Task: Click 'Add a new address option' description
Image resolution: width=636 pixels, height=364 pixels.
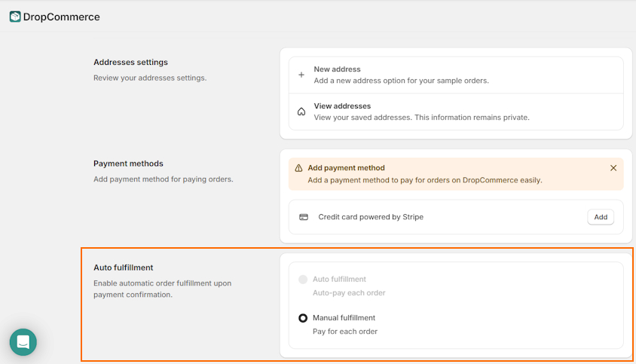Action: tap(402, 81)
